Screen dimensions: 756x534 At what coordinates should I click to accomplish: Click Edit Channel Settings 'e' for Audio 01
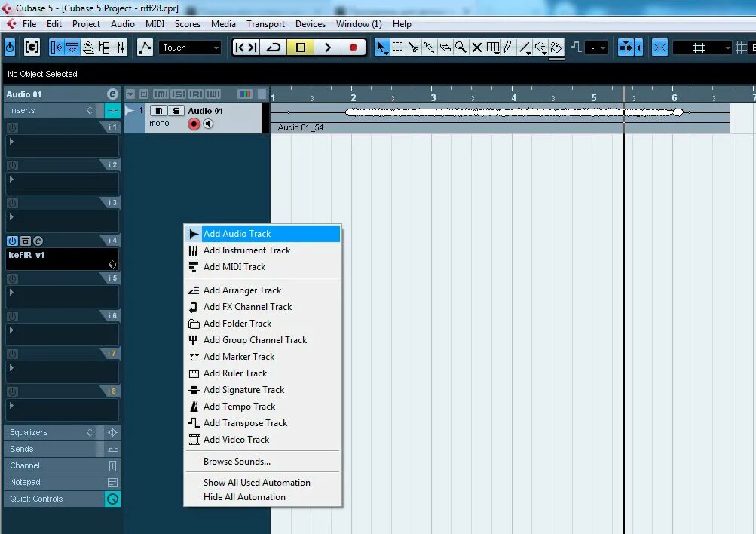(112, 94)
